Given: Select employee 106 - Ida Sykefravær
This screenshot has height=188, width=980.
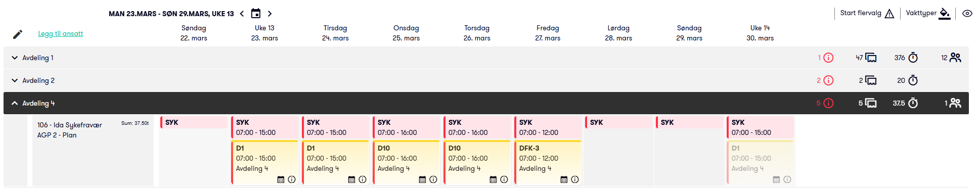Looking at the screenshot, I should pyautogui.click(x=70, y=125).
